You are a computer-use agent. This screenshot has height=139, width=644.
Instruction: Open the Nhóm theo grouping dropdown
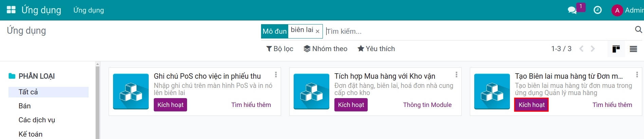325,49
